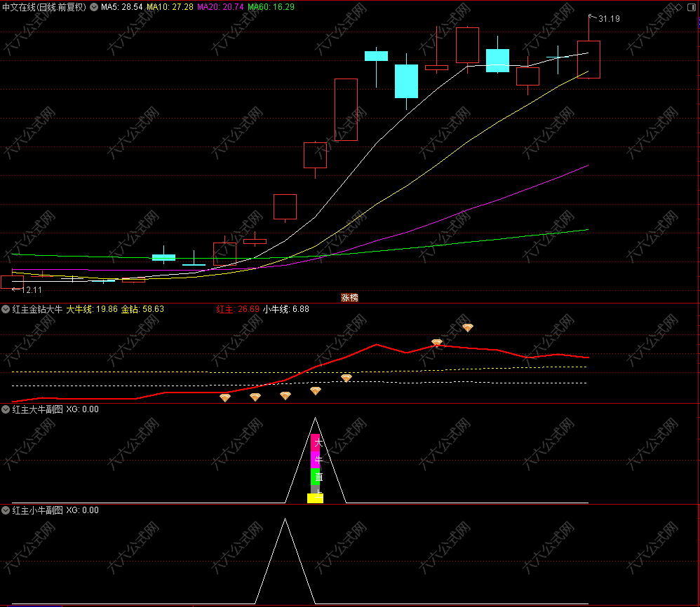Expand the main chart indicator dropdown beside 中文在线
The image size is (700, 607).
click(x=94, y=7)
